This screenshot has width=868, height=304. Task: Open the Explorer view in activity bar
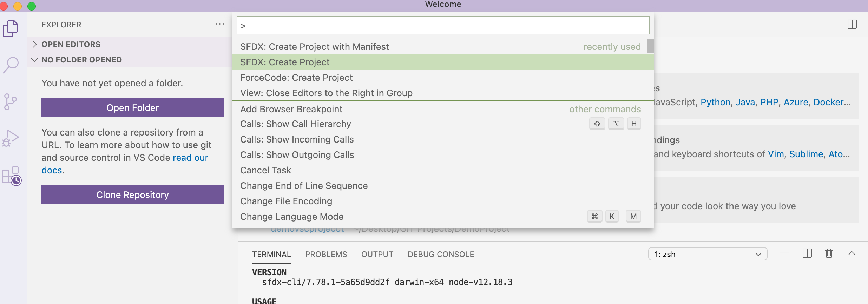(x=11, y=29)
